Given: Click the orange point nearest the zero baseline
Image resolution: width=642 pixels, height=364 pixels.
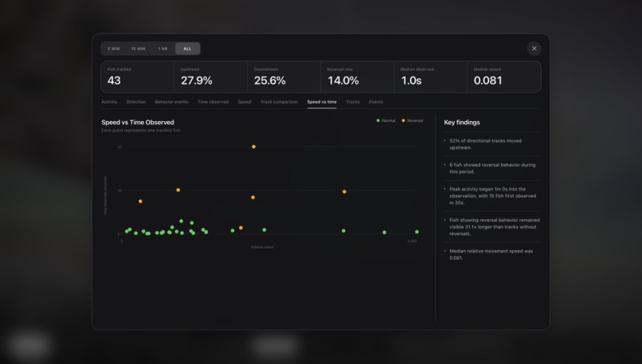Looking at the screenshot, I should [x=241, y=228].
